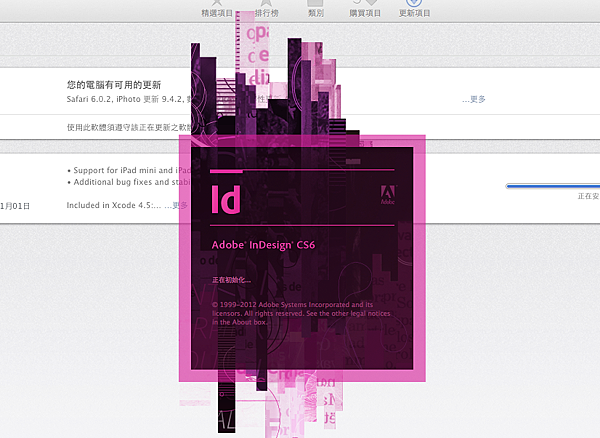Viewport: 600px width, 438px height.
Task: Click the installation progress bar
Action: [x=553, y=186]
